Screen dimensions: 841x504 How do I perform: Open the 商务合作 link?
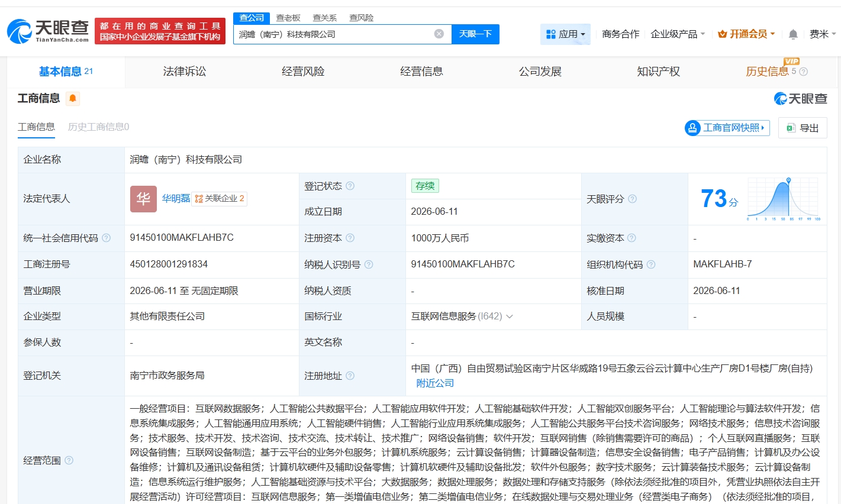coord(621,34)
